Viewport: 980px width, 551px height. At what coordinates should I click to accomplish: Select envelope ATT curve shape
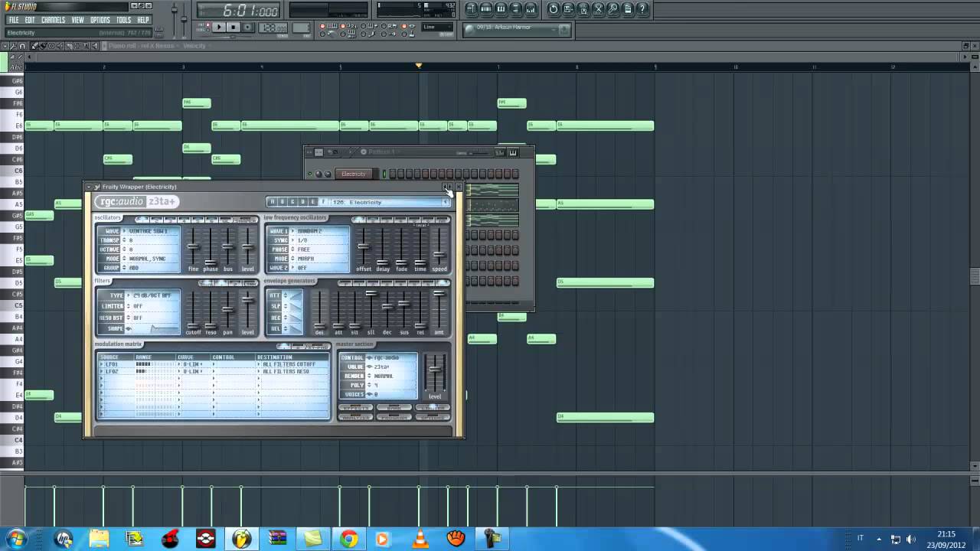tap(296, 295)
